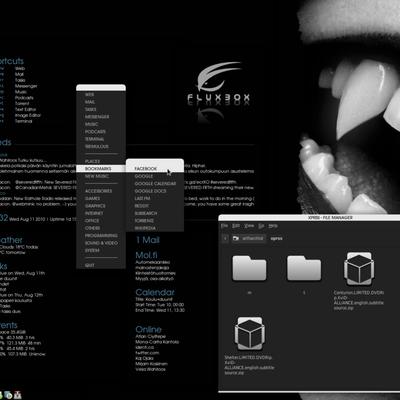This screenshot has height=400, width=400.
Task: Open the Edit menu in file manager
Action: [236, 226]
